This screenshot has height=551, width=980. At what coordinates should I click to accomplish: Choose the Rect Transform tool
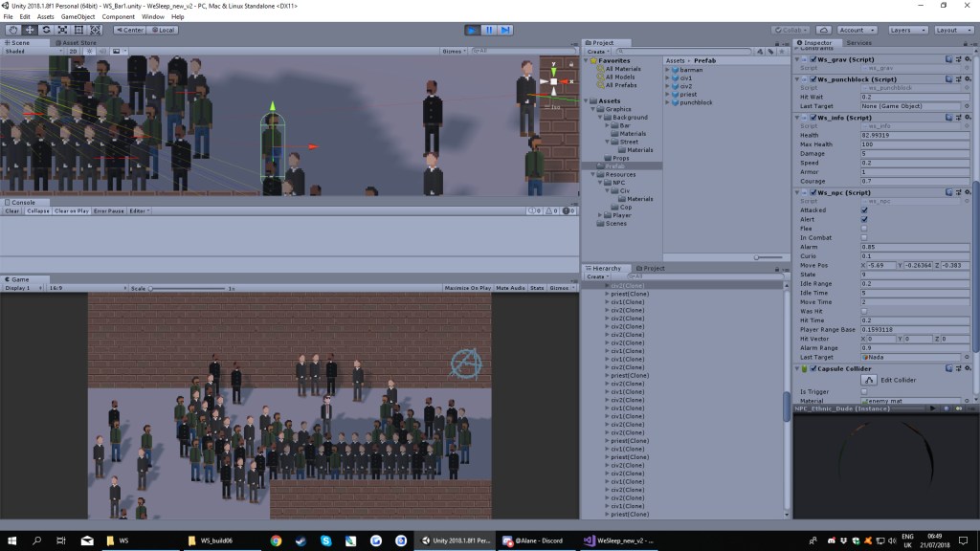coord(78,30)
